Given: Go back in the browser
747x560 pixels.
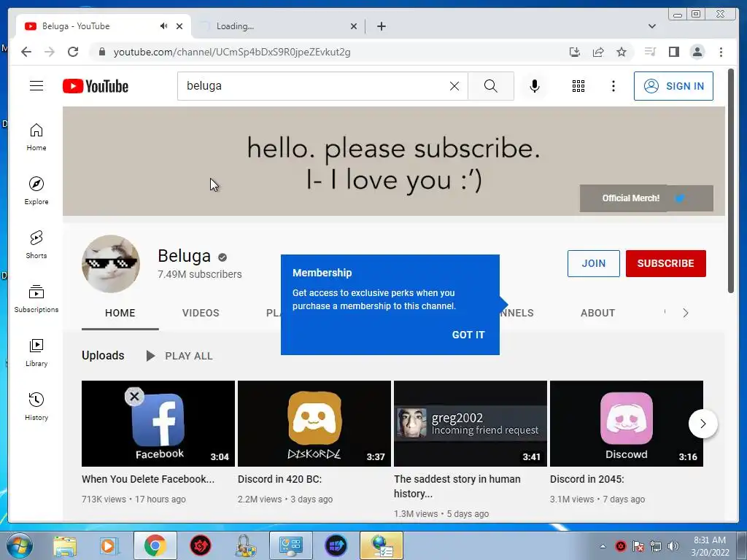Looking at the screenshot, I should pos(26,52).
